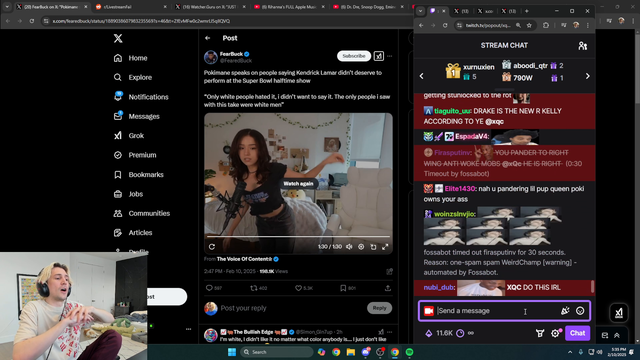Open Explore in the X sidebar
Image resolution: width=640 pixels, height=360 pixels.
point(133,77)
